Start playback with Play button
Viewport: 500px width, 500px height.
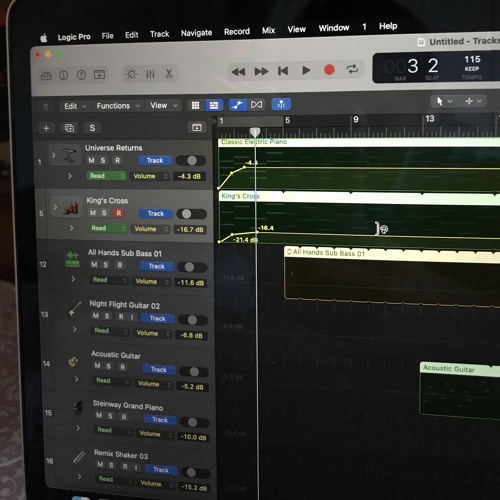point(306,70)
